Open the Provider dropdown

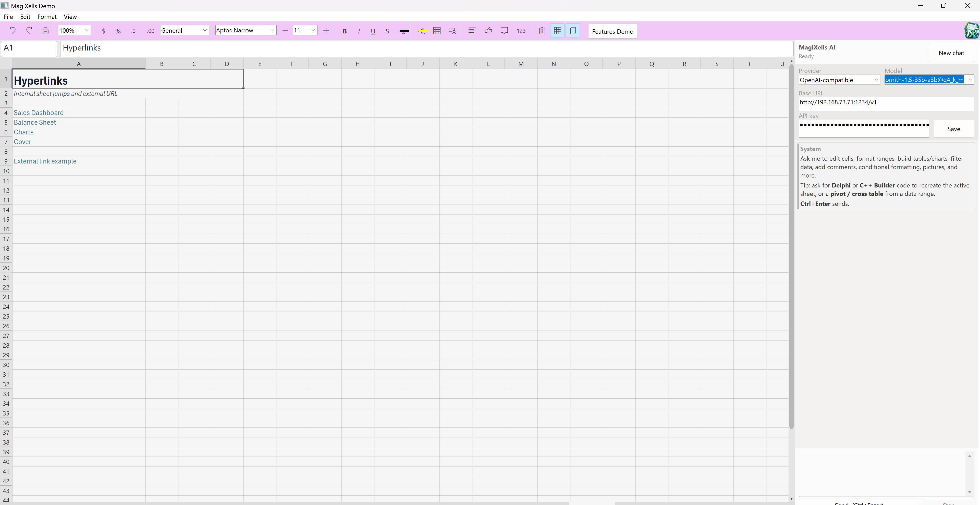point(839,80)
